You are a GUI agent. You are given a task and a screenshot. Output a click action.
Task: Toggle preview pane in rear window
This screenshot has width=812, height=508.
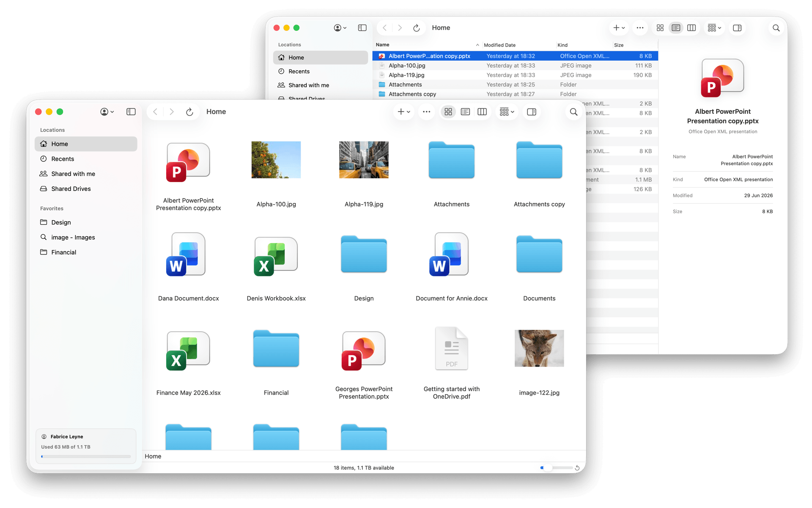click(x=737, y=28)
